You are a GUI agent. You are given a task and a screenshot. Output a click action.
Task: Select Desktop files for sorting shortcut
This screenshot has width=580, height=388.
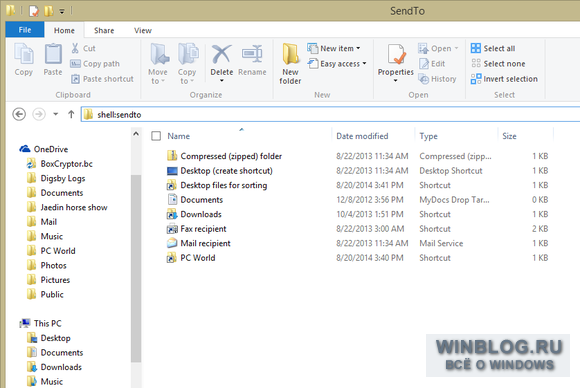pos(223,185)
